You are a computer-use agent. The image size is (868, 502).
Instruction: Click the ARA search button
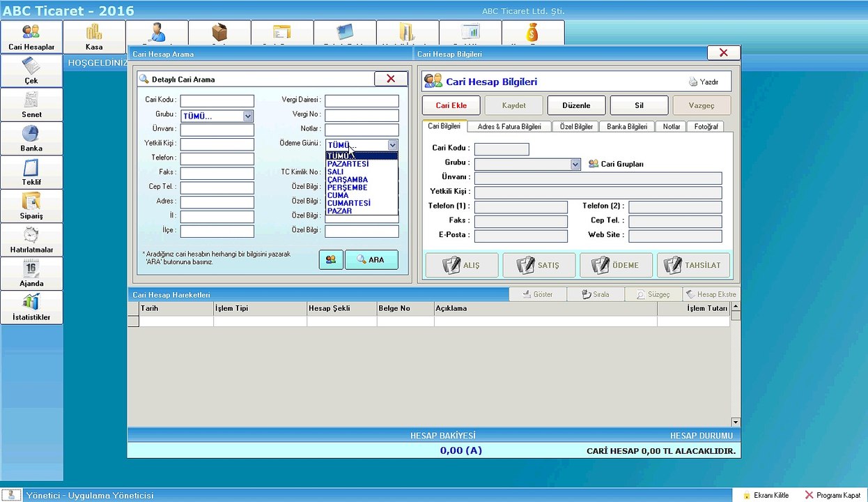pos(371,259)
